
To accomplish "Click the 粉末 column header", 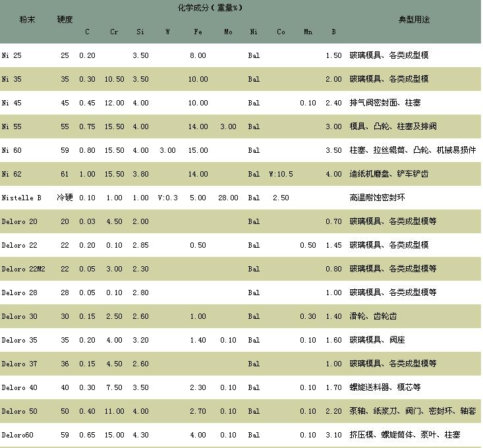I will pos(26,20).
